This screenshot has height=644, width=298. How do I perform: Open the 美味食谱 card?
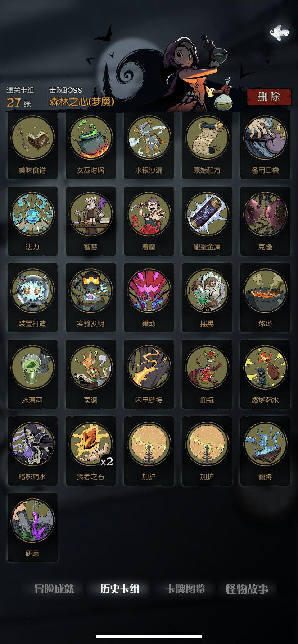32,145
